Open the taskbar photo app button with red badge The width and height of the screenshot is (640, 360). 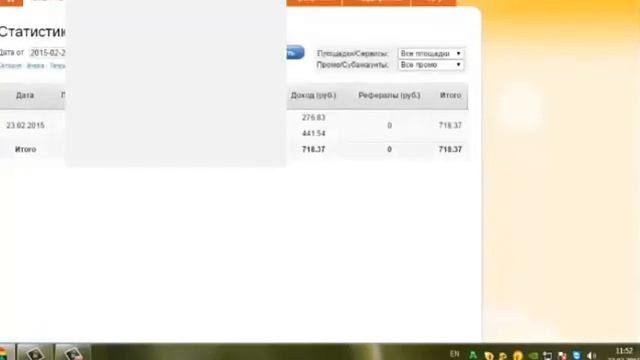tap(73, 353)
